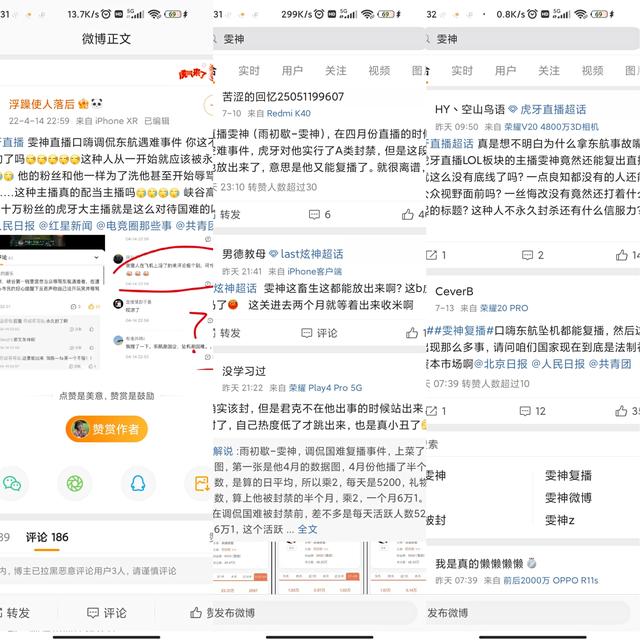This screenshot has width=640, height=640.
Task: Open comment icon showing 12 under CeverB post
Action: point(525,411)
